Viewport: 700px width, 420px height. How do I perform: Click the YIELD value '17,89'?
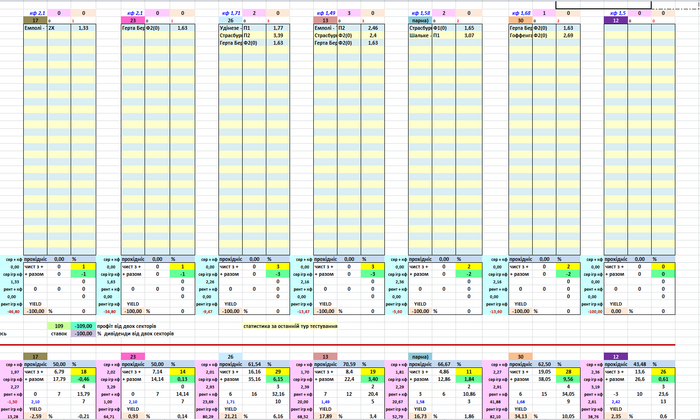tap(325, 416)
